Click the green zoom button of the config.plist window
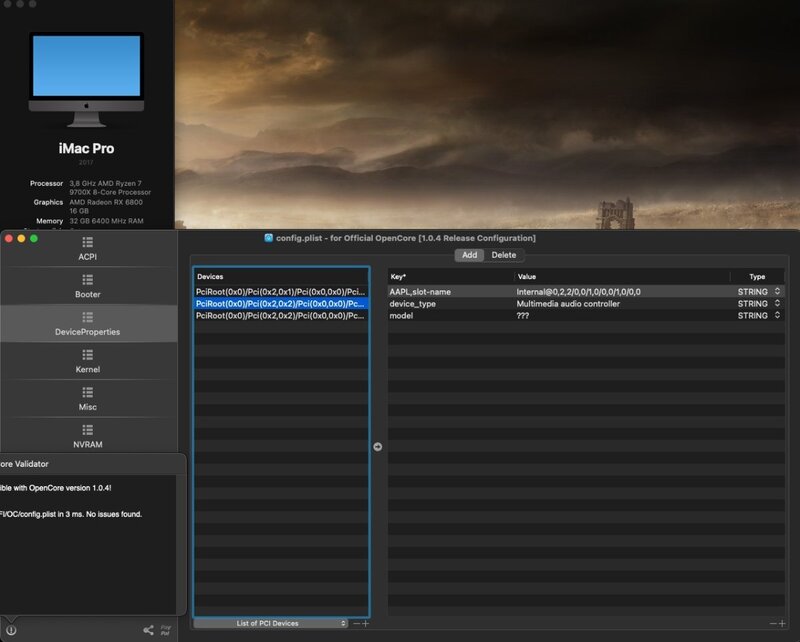800x642 pixels. (x=34, y=238)
